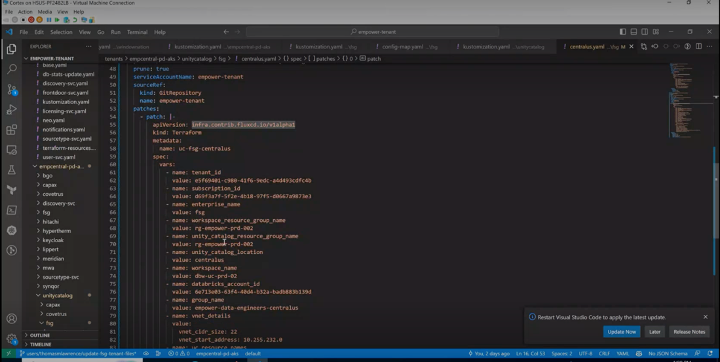Click 'No JSON Schema' in status bar

668,353
